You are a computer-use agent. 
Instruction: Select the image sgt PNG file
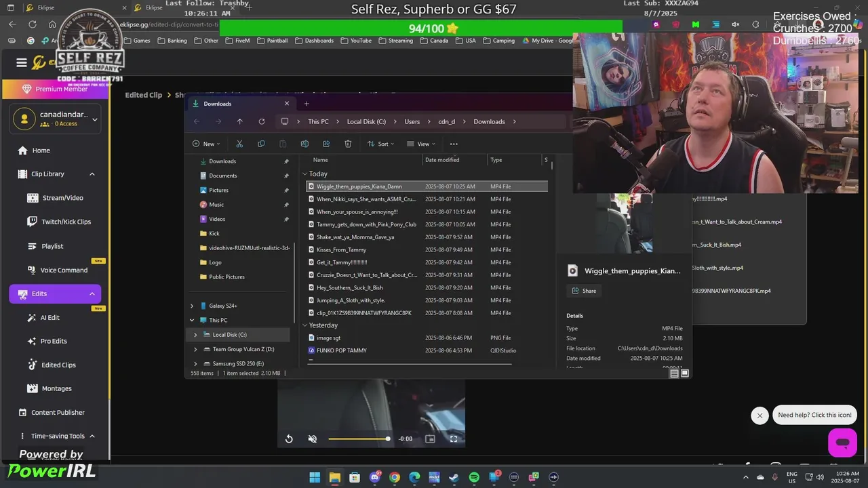pyautogui.click(x=427, y=338)
